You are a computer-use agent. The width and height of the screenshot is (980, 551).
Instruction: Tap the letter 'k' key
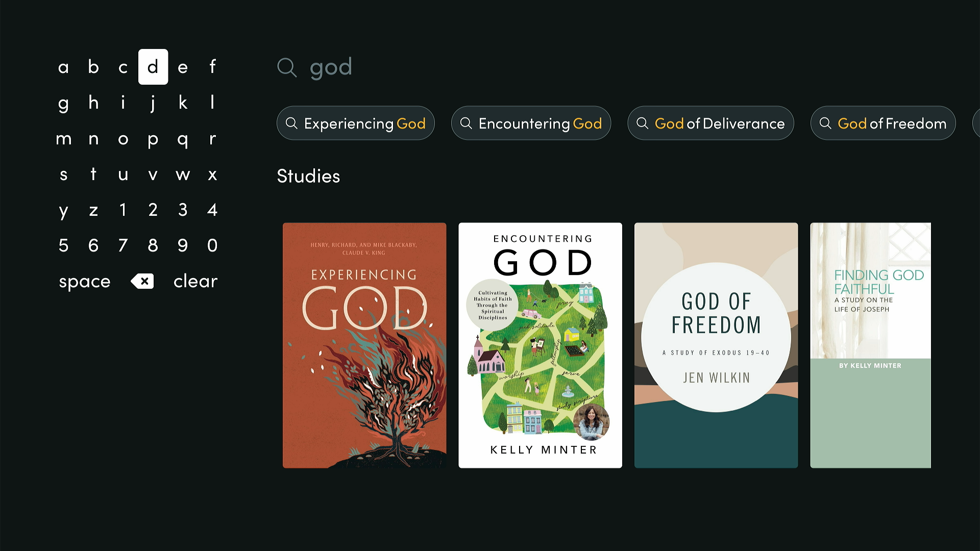pyautogui.click(x=183, y=103)
